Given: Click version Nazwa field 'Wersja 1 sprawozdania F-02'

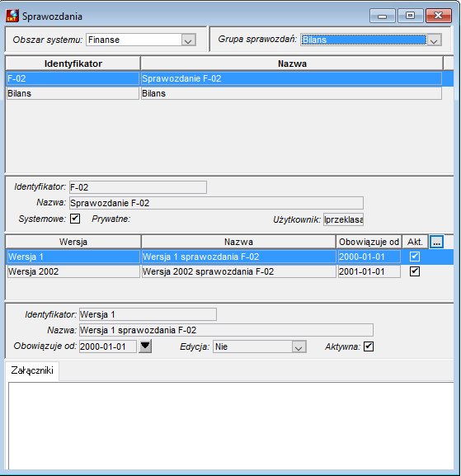Looking at the screenshot, I should pos(227,330).
